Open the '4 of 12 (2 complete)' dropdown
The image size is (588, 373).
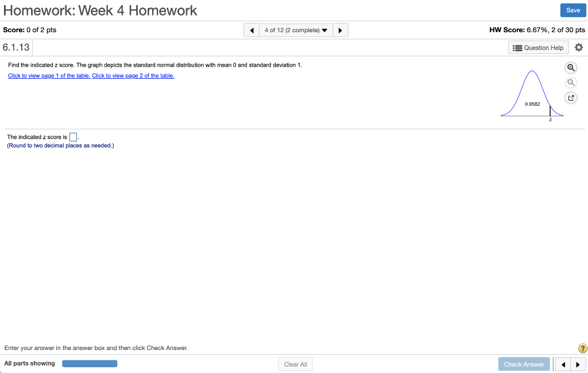tap(296, 30)
